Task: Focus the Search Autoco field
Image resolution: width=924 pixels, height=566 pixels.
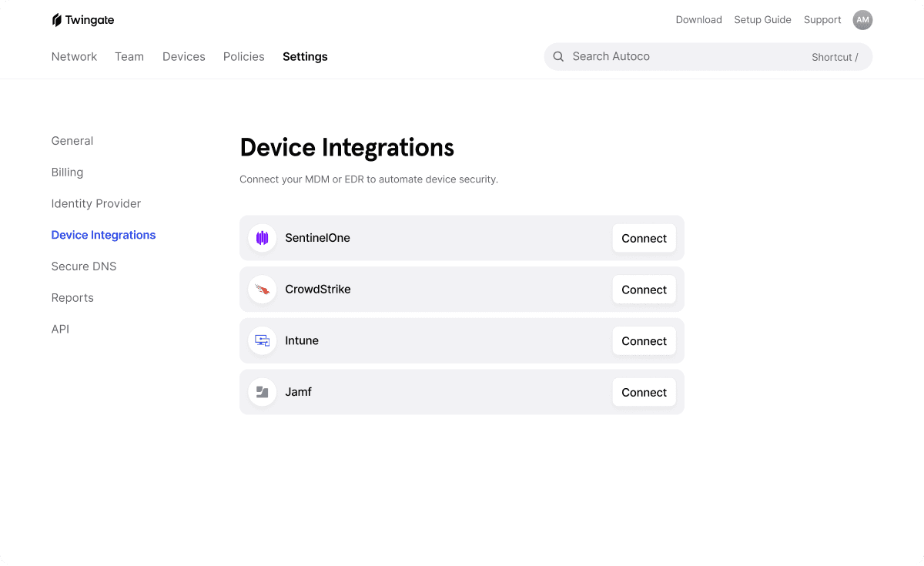Action: pyautogui.click(x=708, y=56)
